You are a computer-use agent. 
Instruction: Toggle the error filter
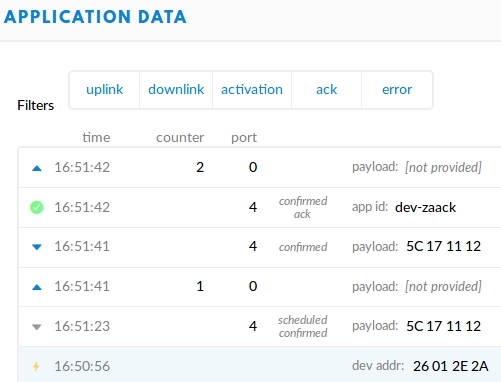click(x=397, y=90)
